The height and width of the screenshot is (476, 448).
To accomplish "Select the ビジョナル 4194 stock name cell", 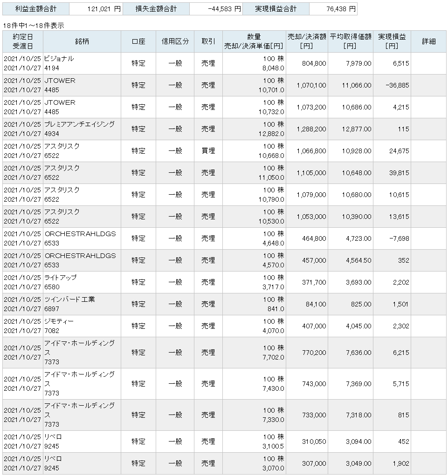I will point(82,63).
